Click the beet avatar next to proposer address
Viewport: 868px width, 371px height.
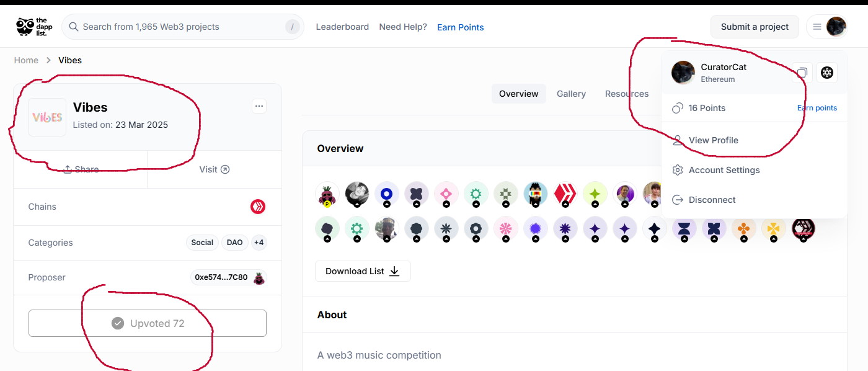[x=259, y=278]
